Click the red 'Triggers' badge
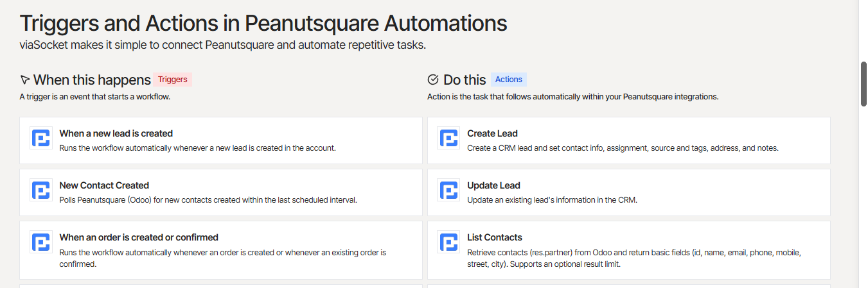868x288 pixels. [173, 80]
